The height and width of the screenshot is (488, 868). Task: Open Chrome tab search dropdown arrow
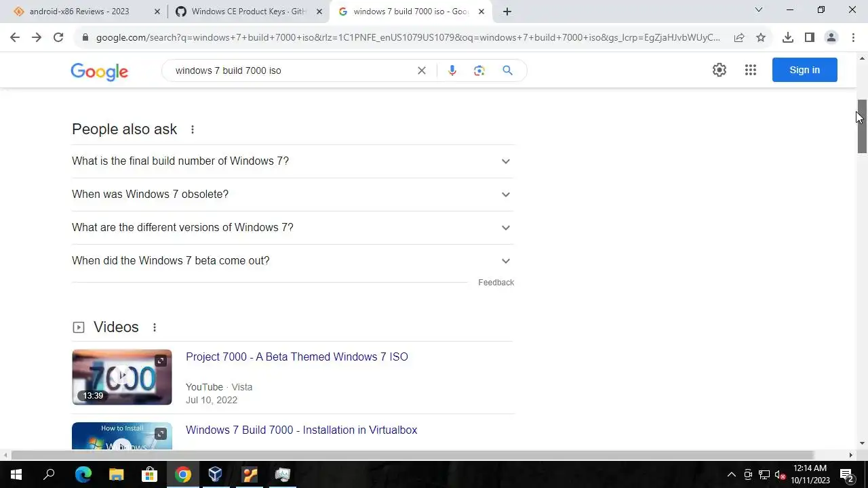coord(759,10)
